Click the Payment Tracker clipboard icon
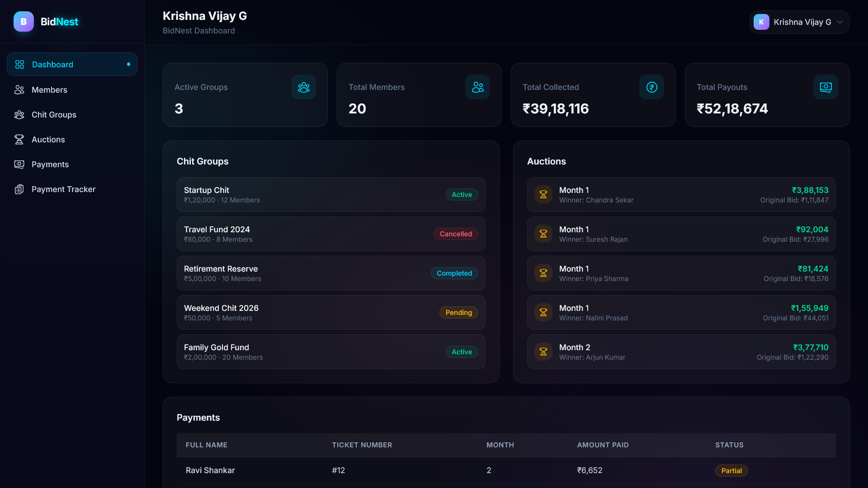This screenshot has height=488, width=868. 19,189
